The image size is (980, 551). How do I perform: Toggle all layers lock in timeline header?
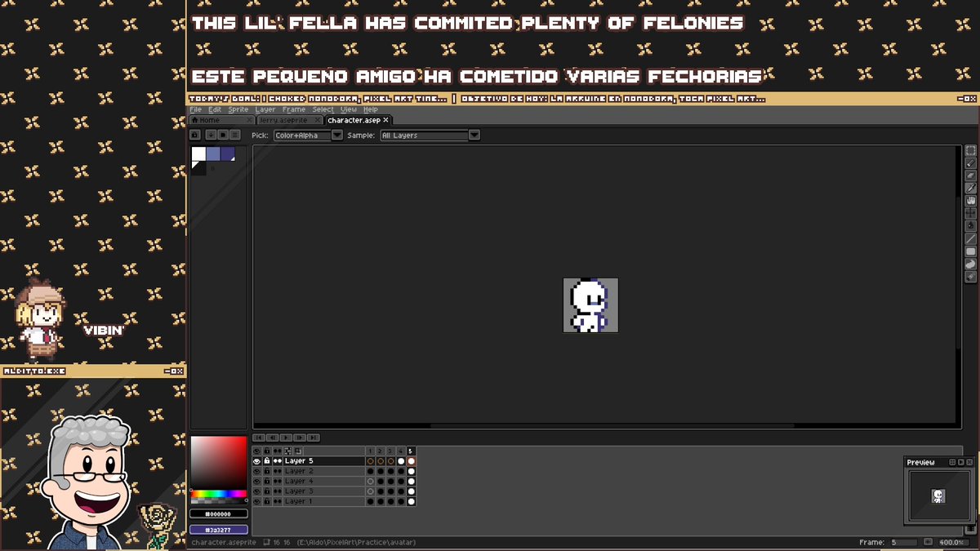pyautogui.click(x=267, y=451)
